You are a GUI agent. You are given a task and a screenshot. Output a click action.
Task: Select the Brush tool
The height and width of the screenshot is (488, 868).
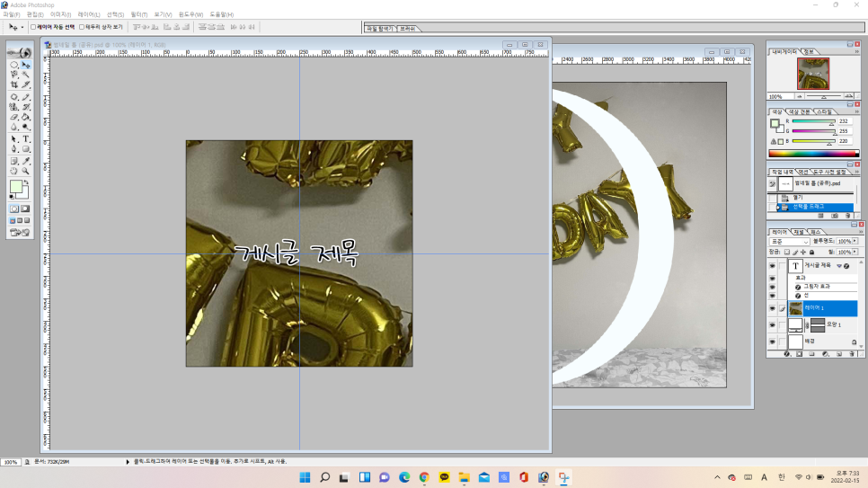pos(25,97)
